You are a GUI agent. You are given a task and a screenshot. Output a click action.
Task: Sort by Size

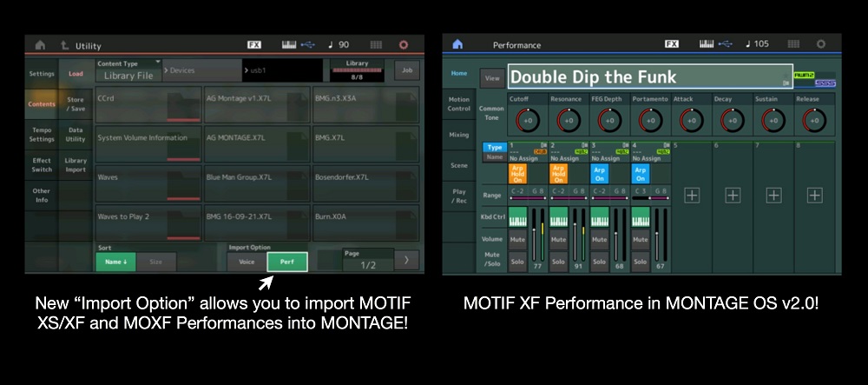156,262
